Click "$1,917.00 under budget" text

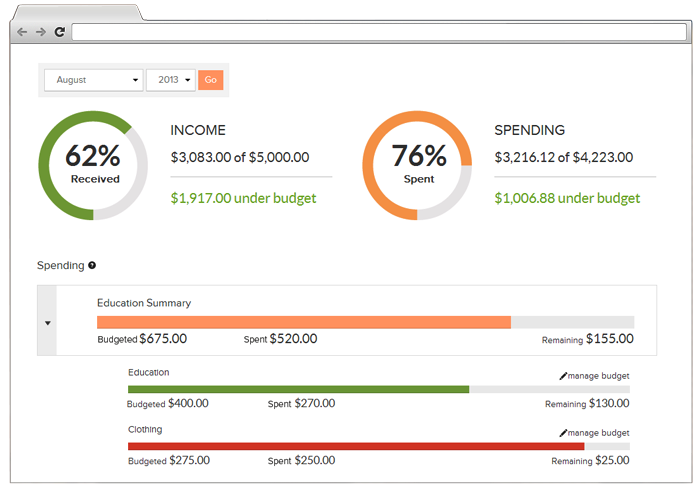click(243, 198)
